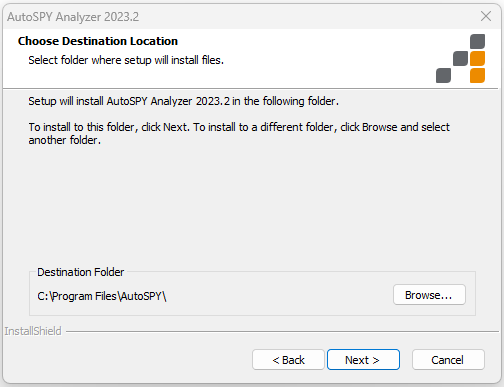Open Browse... to choose another folder
Viewport: 504px width, 387px height.
point(429,295)
